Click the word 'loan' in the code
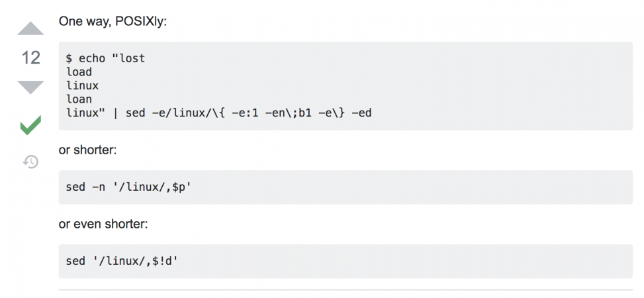The height and width of the screenshot is (298, 644). click(79, 99)
